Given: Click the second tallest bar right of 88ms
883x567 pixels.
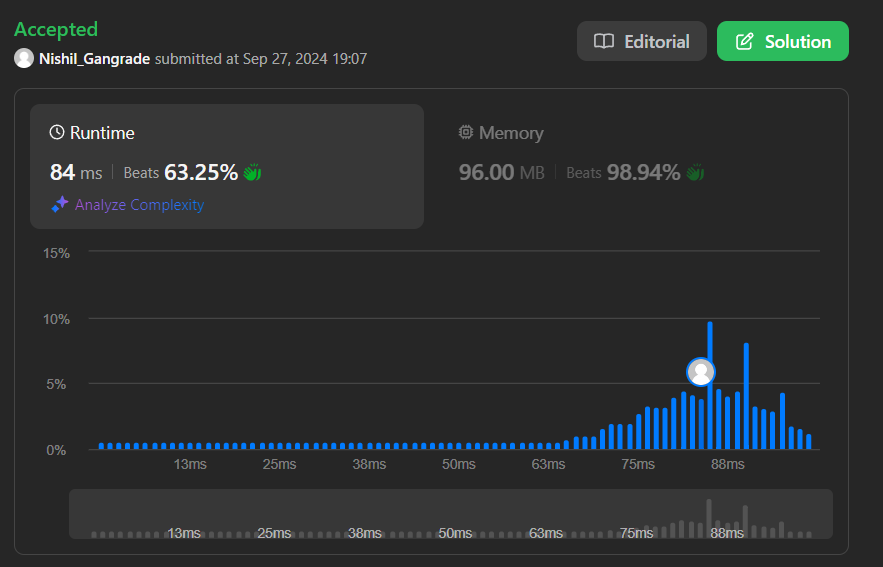Looking at the screenshot, I should pos(746,396).
